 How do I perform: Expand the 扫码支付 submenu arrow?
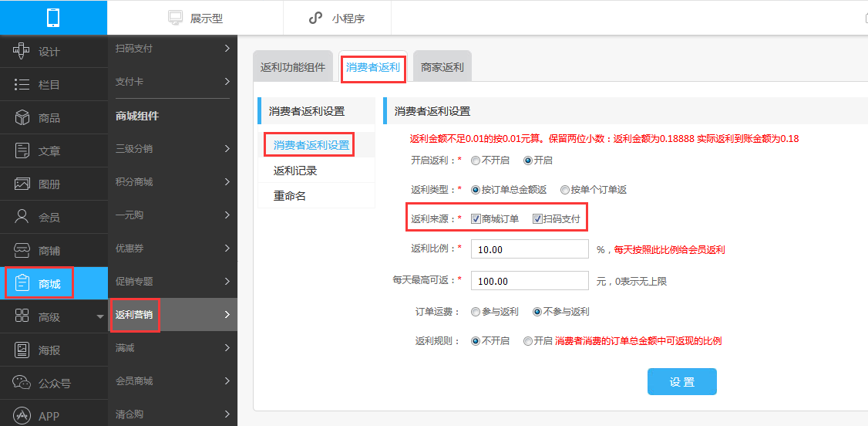227,48
